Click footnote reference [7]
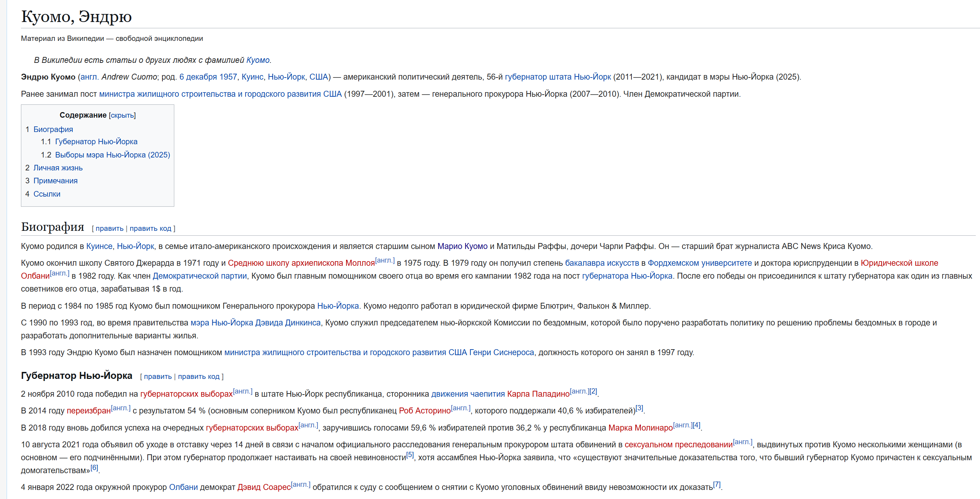Screen dimensions: 980x499 717,485
